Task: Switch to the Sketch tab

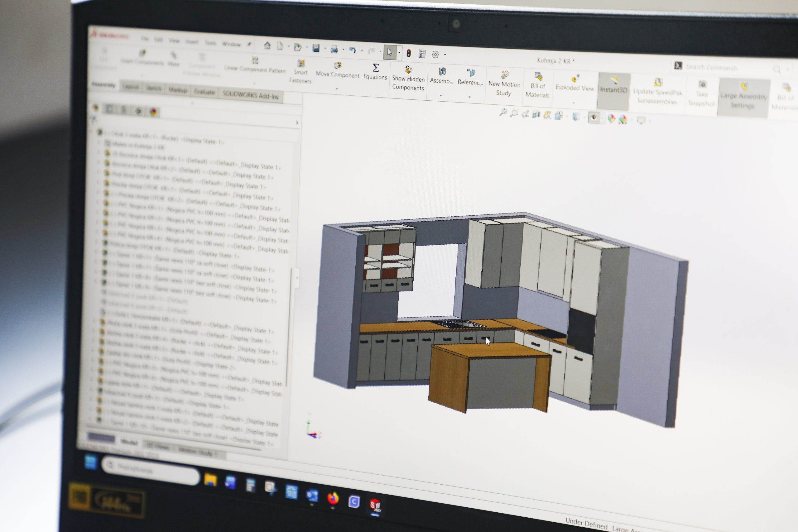Action: pos(154,88)
